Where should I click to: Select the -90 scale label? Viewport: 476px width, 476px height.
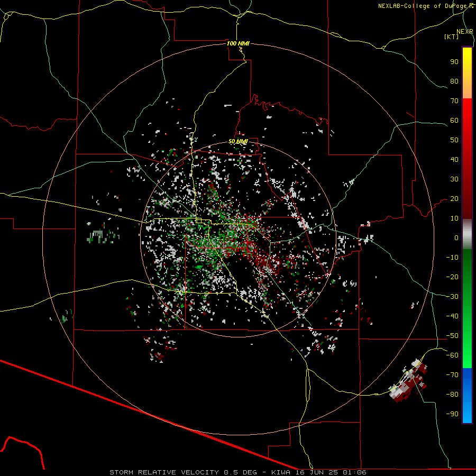tap(452, 414)
